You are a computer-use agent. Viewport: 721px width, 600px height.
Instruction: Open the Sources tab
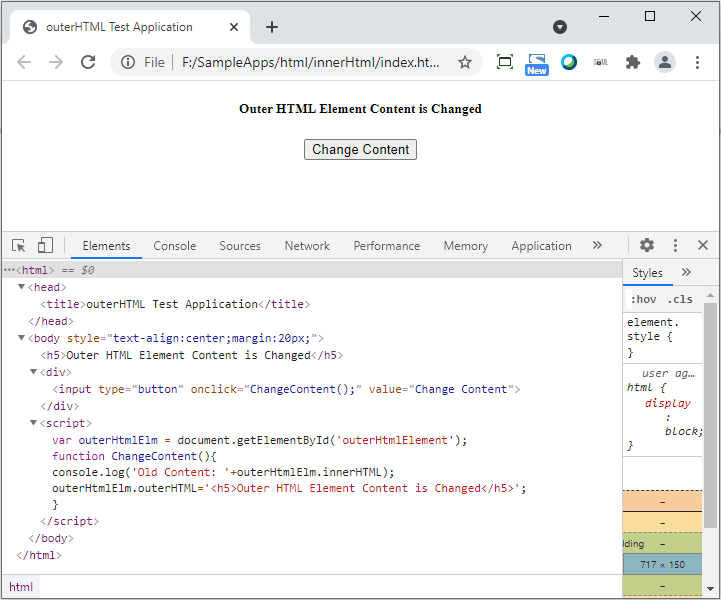[240, 246]
